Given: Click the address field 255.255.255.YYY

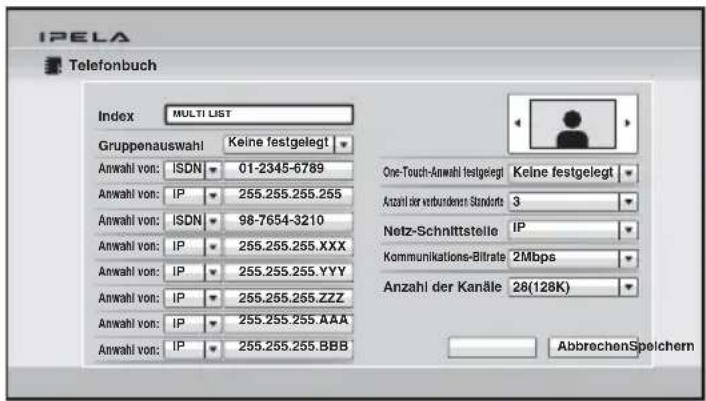Looking at the screenshot, I should [x=288, y=272].
